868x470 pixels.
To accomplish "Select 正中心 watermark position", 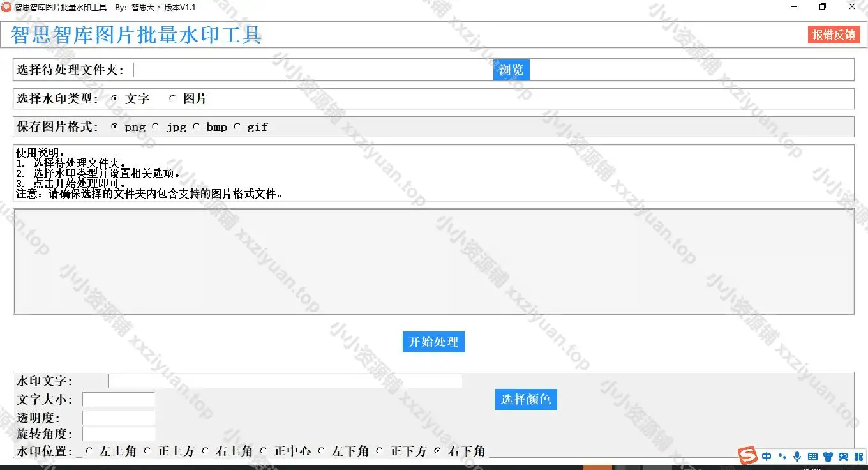I will coord(264,451).
